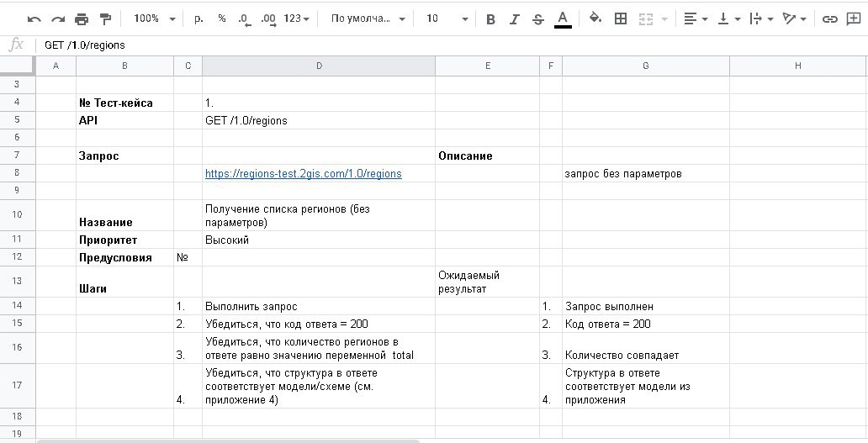This screenshot has height=443, width=868.
Task: Click the Undo arrow icon
Action: pos(34,18)
